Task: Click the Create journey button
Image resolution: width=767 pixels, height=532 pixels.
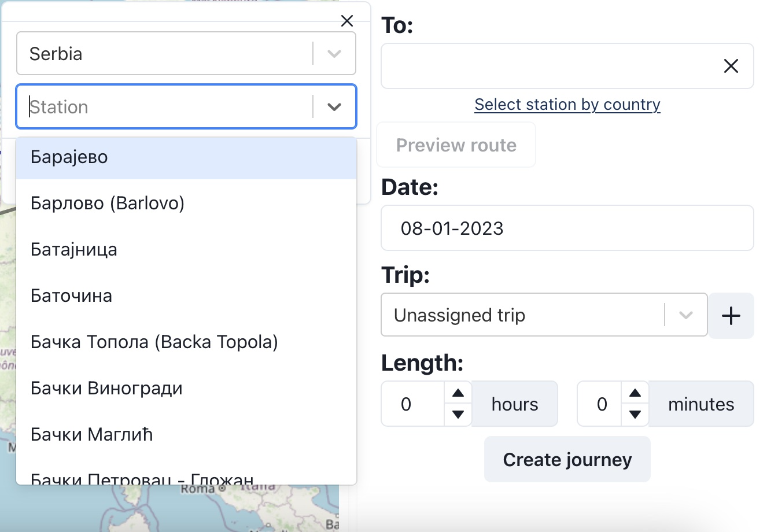Action: (x=567, y=460)
